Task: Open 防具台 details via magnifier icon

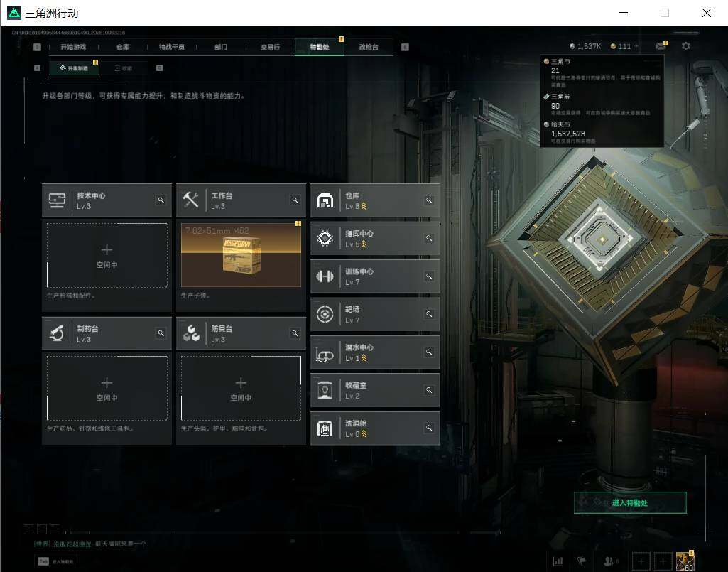Action: point(295,333)
